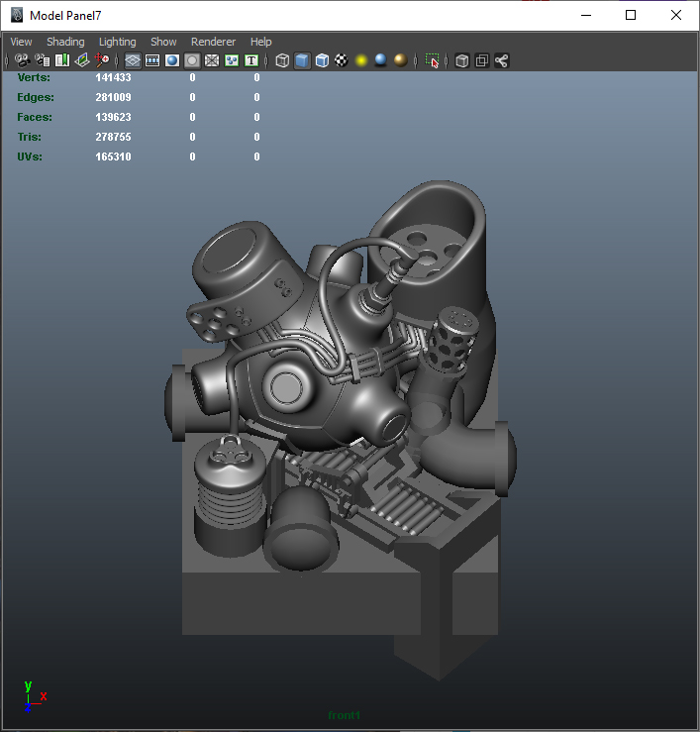Toggle the Gate Mask gray circle icon
The width and height of the screenshot is (700, 732).
point(192,60)
